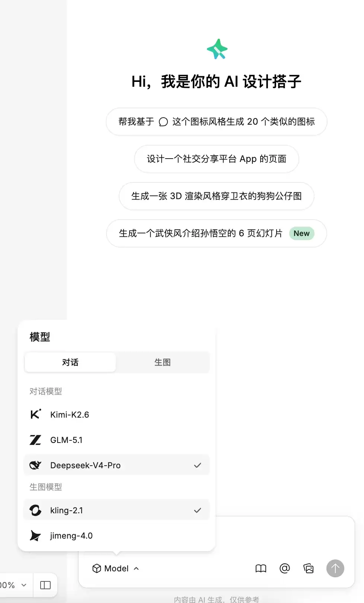Select the GLM-5.1 chat model
Image resolution: width=364 pixels, height=603 pixels.
[116, 440]
